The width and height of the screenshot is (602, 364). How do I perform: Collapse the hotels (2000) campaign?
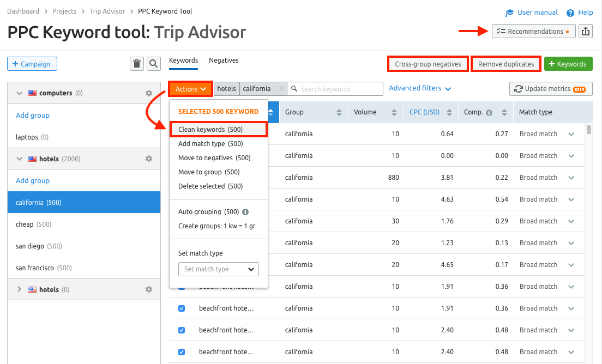pos(19,159)
